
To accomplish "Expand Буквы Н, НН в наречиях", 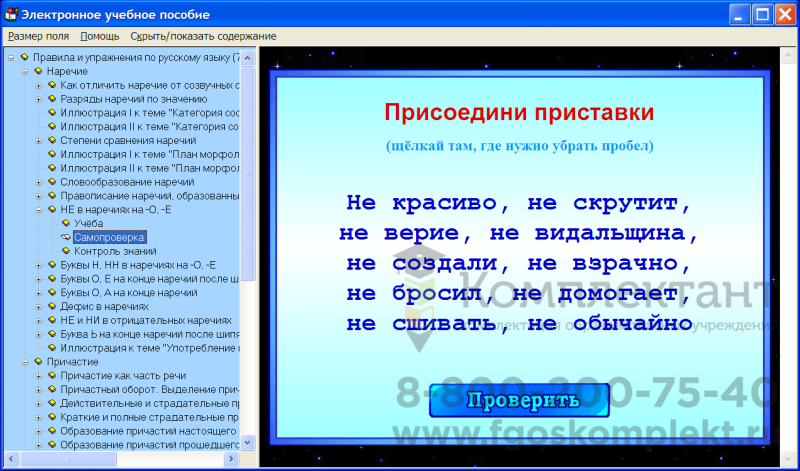I will [x=38, y=265].
